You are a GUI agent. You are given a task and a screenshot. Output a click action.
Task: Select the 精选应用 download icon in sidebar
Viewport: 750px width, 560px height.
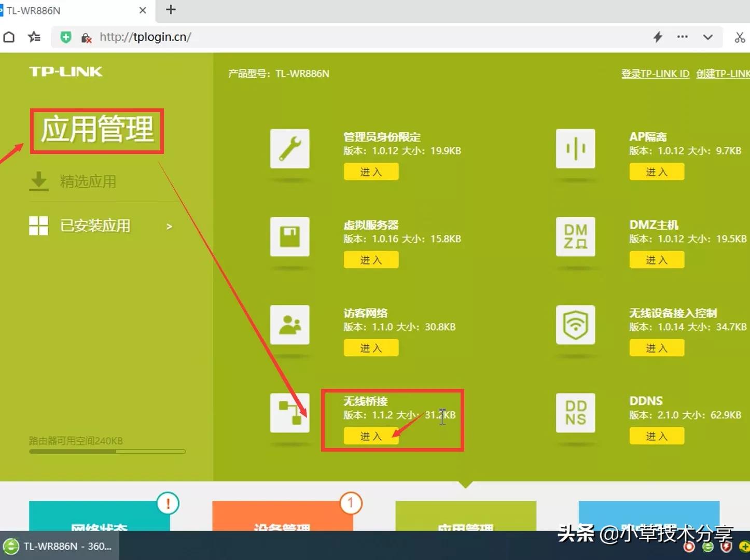pos(39,181)
